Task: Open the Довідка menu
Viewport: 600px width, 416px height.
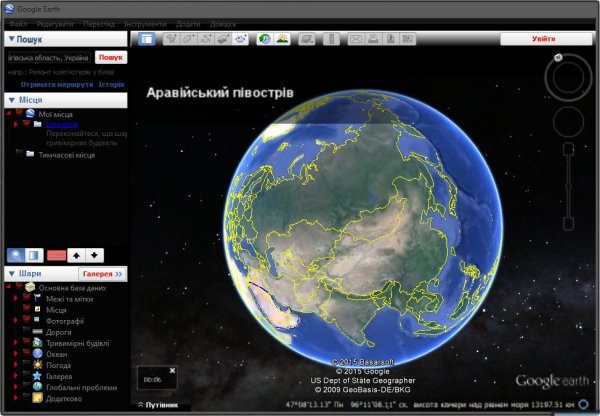Action: pyautogui.click(x=222, y=24)
